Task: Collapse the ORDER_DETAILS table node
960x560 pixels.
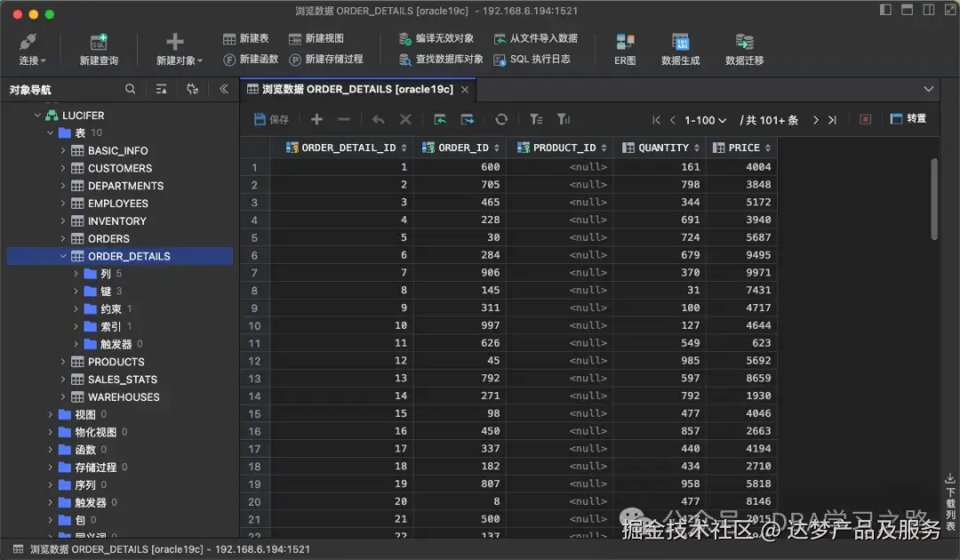Action: coord(62,256)
